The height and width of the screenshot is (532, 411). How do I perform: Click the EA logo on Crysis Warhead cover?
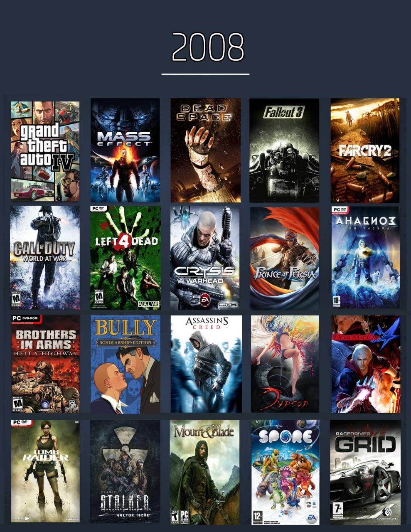[x=204, y=299]
